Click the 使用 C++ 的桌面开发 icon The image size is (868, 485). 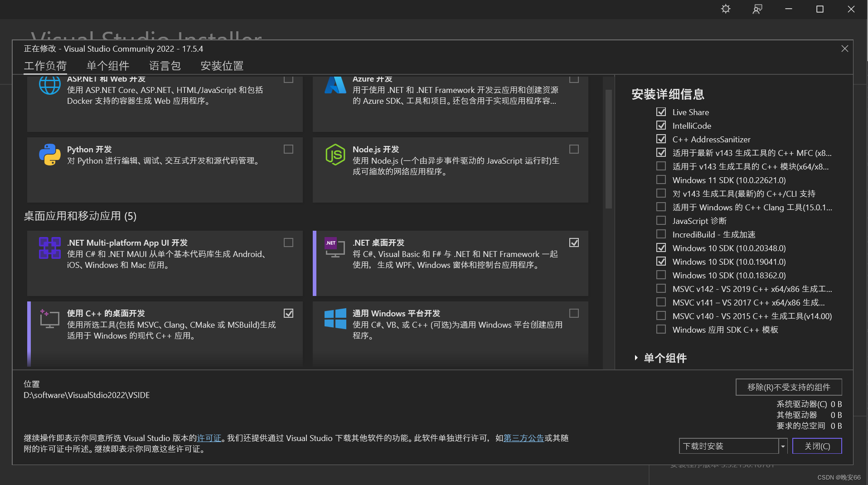click(50, 319)
